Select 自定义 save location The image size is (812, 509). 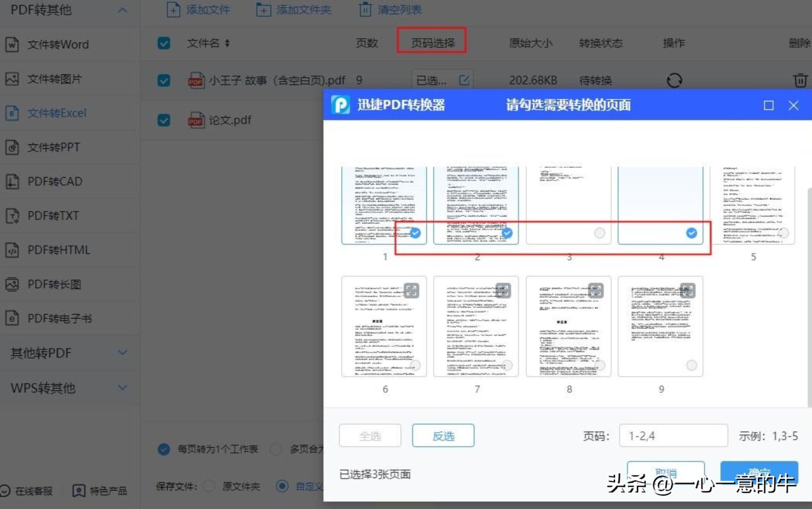point(282,486)
